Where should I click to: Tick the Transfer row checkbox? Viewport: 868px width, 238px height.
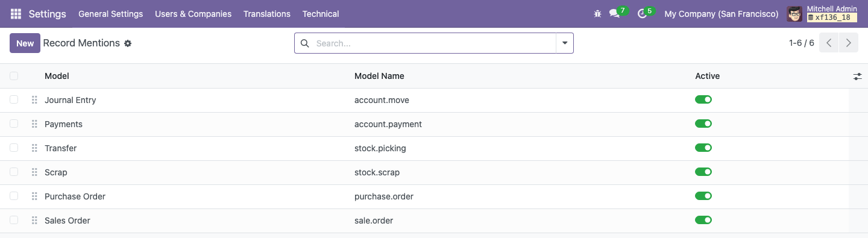tap(14, 148)
